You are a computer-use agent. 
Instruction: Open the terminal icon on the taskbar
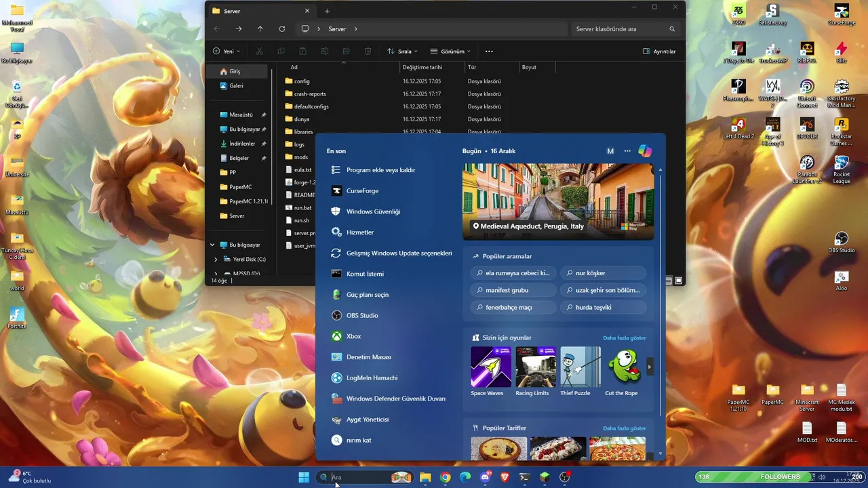(524, 477)
